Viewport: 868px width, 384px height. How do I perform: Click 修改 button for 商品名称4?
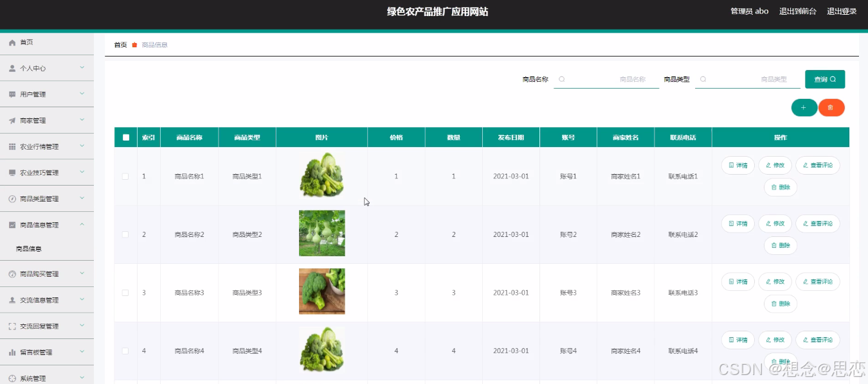775,340
